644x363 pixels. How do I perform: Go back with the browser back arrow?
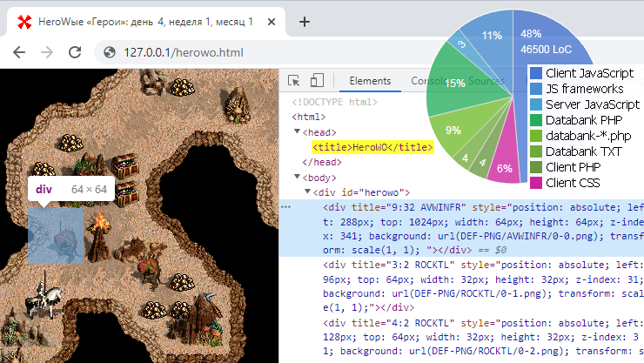[19, 52]
